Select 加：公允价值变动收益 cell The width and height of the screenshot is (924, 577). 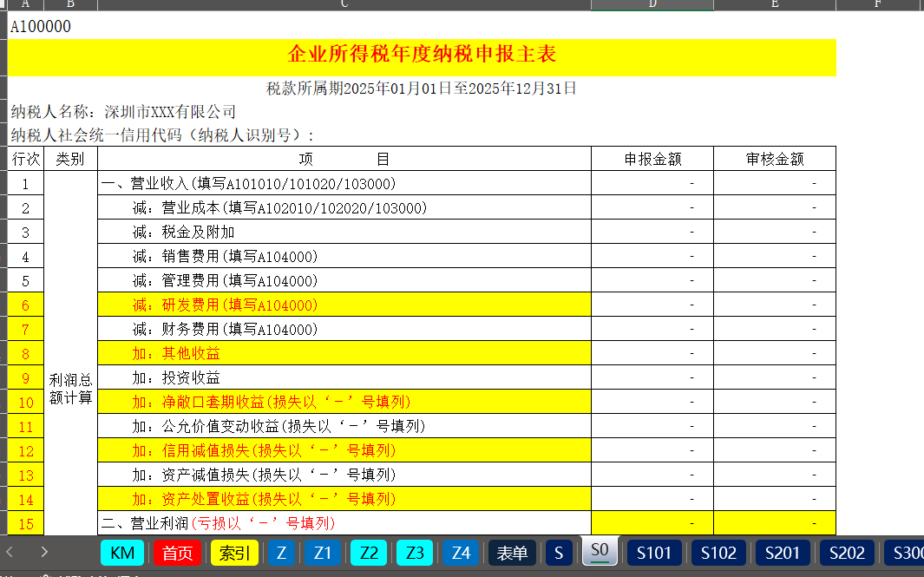pyautogui.click(x=344, y=425)
